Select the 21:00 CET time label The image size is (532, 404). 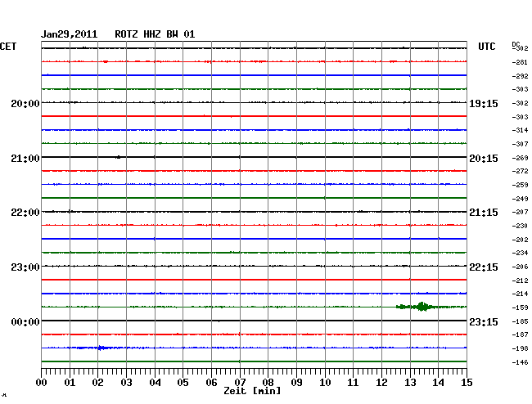tap(25, 159)
